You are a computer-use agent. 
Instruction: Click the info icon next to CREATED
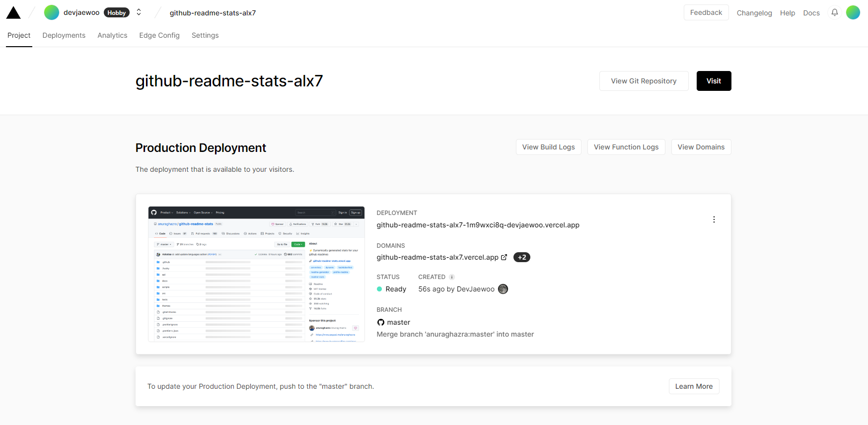452,277
